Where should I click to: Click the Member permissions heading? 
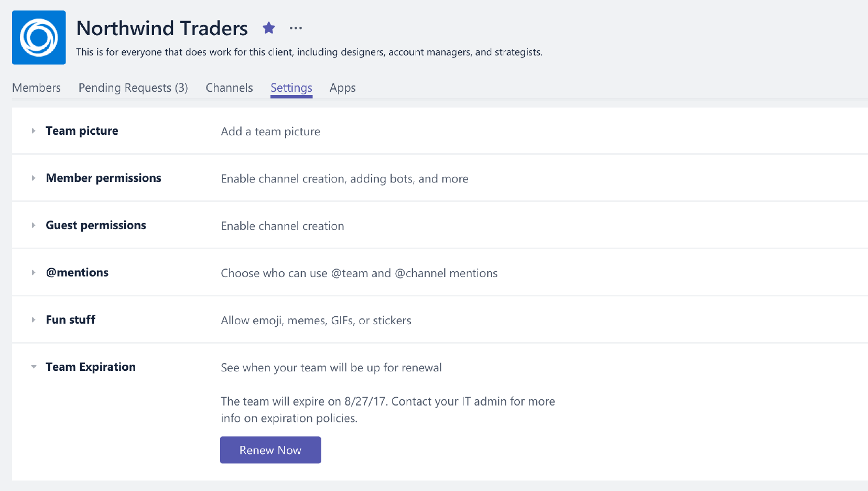(103, 178)
